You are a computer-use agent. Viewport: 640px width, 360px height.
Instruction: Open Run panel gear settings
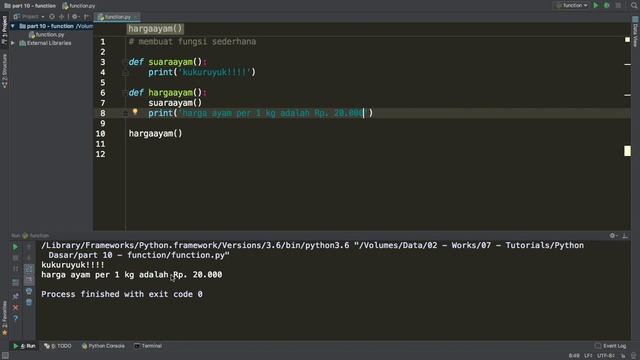[x=612, y=236]
